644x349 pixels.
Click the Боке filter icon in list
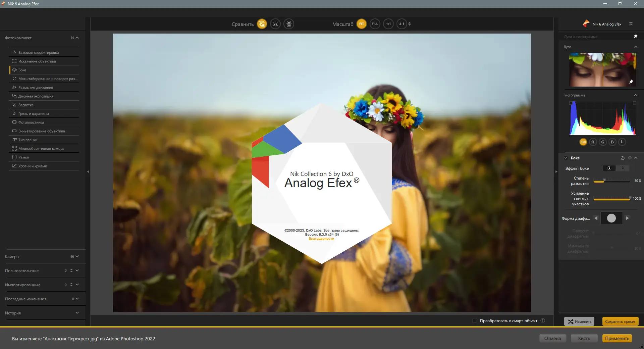pyautogui.click(x=14, y=70)
